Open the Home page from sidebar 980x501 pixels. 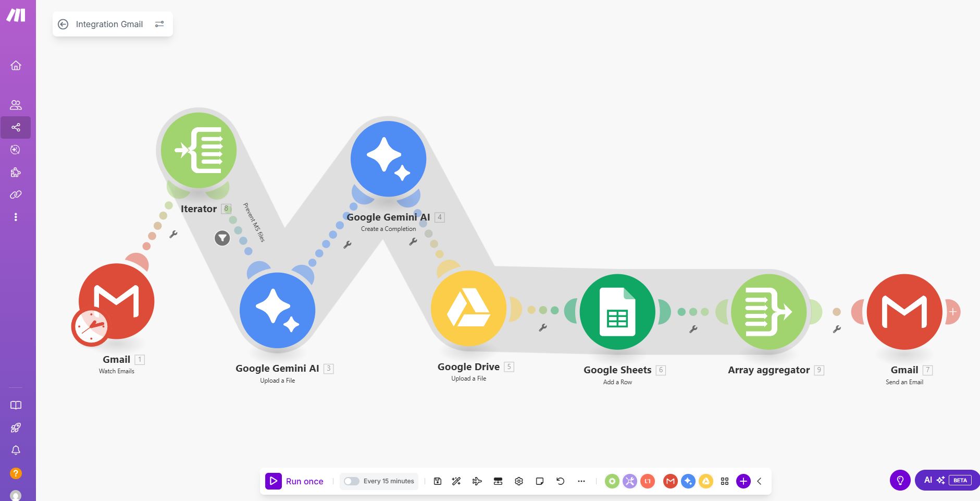(x=16, y=65)
